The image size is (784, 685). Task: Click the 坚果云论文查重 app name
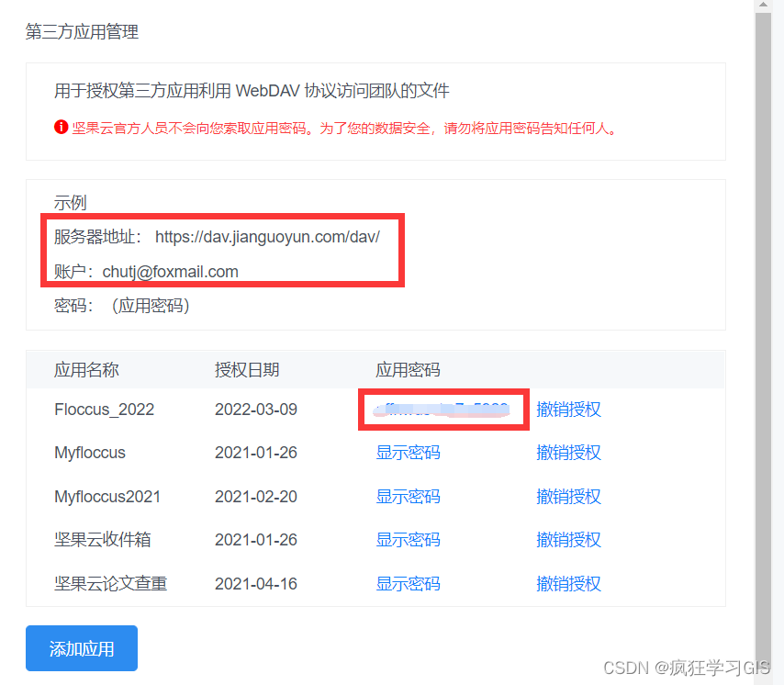pyautogui.click(x=110, y=584)
